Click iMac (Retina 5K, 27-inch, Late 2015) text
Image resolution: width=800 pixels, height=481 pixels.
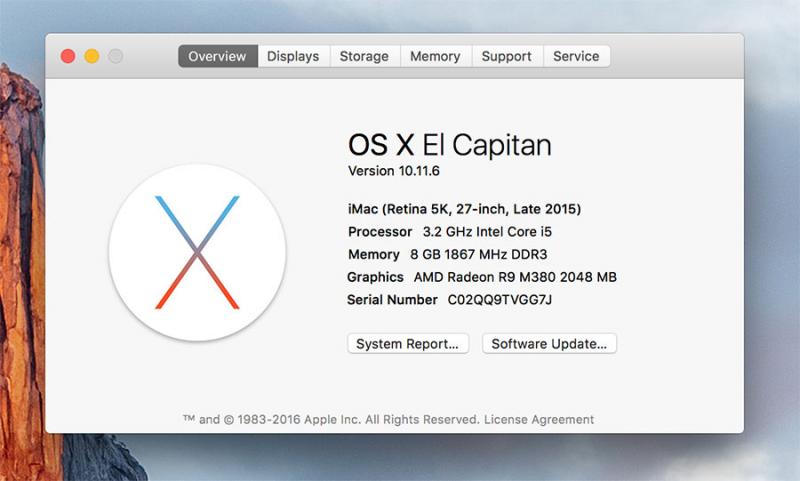pos(464,209)
